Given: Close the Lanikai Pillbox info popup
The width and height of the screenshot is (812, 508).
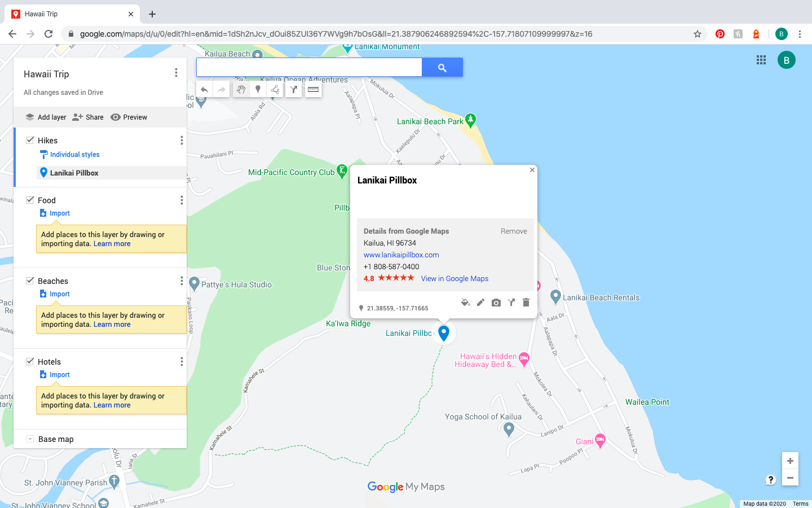Looking at the screenshot, I should (x=532, y=170).
